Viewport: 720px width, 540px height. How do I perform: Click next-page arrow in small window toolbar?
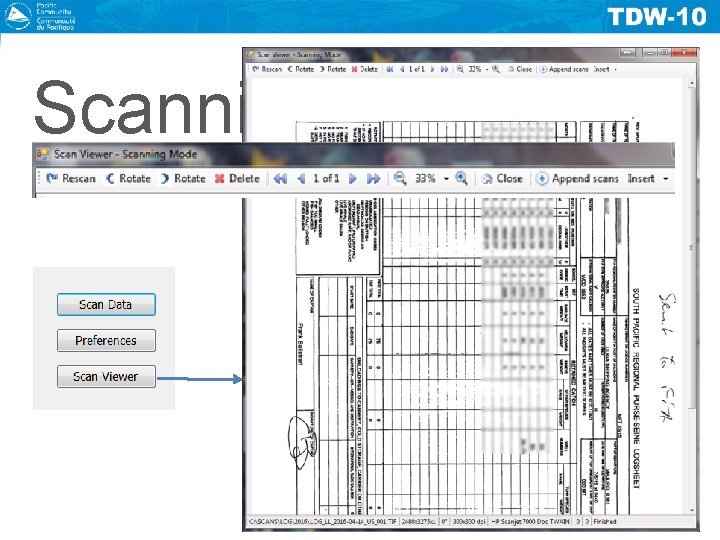tap(432, 69)
